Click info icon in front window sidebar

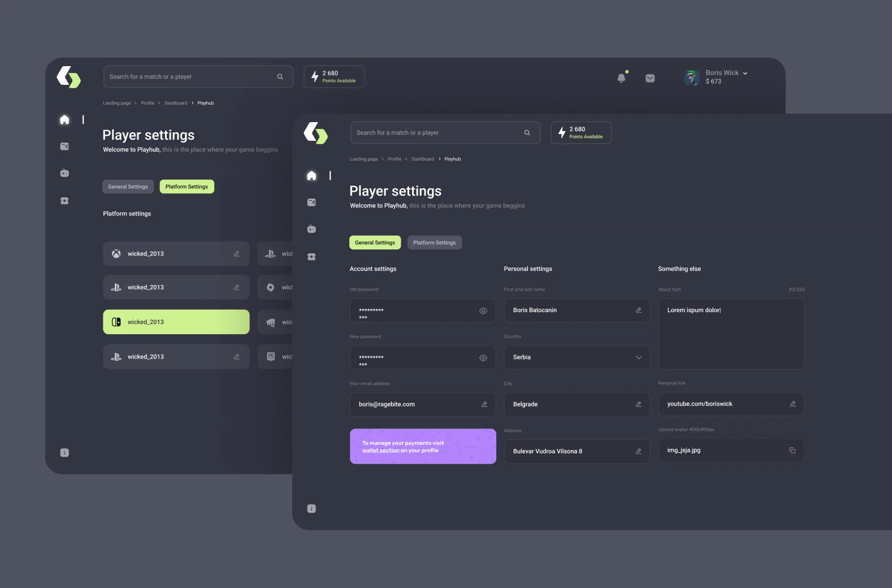point(311,509)
